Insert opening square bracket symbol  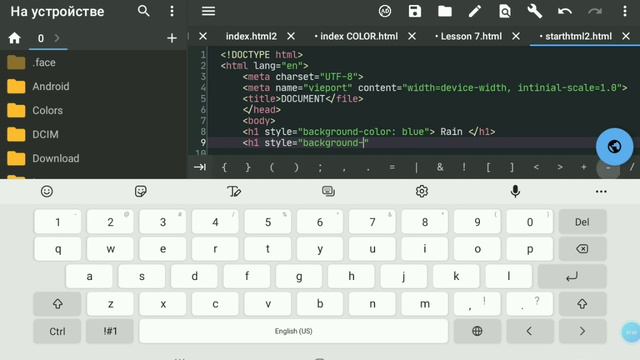coord(488,167)
